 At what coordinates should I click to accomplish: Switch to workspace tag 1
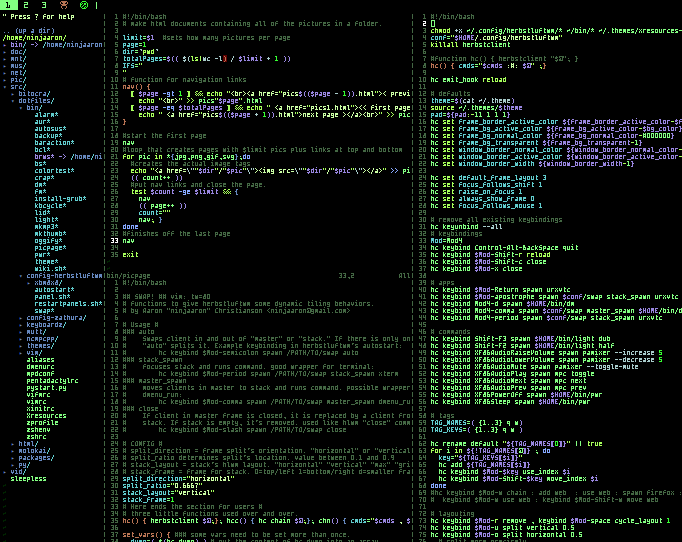(10, 5)
